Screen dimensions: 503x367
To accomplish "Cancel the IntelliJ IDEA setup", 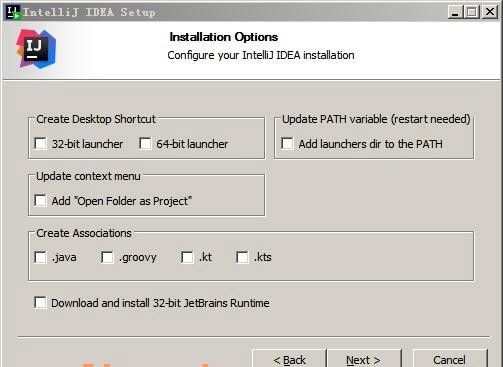I will (x=450, y=359).
